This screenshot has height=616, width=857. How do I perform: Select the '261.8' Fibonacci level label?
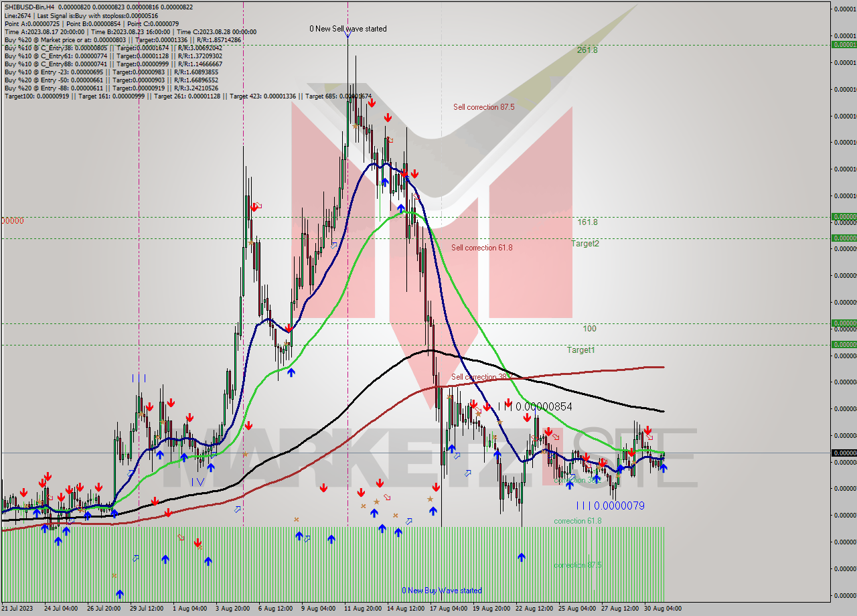tap(587, 50)
